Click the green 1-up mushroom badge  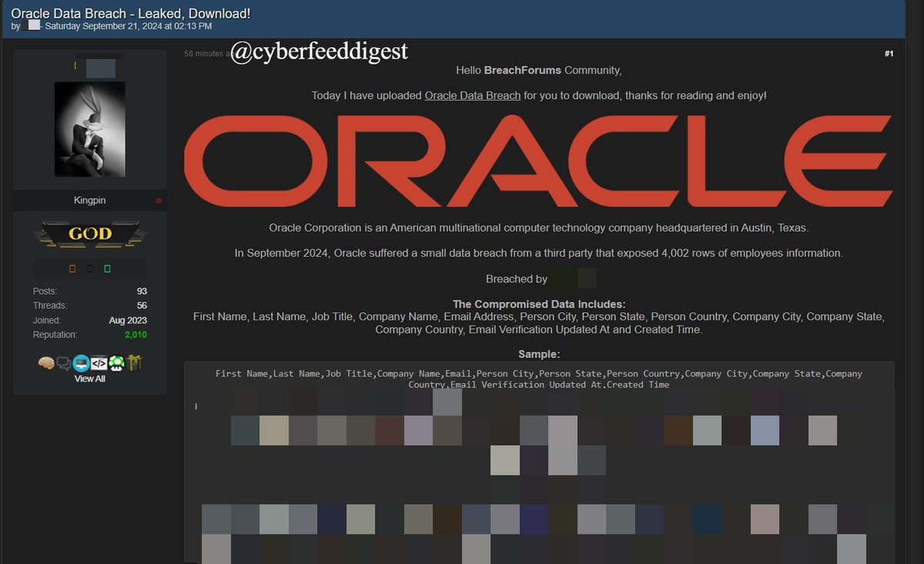pyautogui.click(x=115, y=362)
